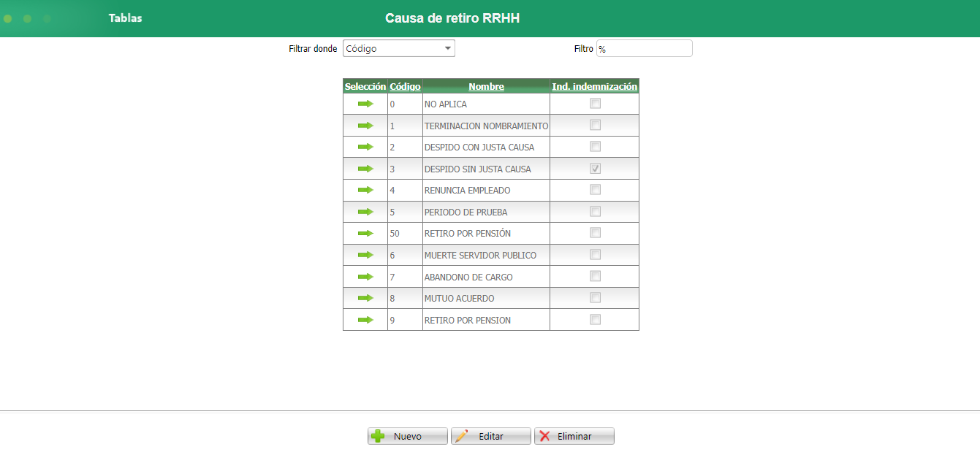Click the selection arrow for ABANDONO DE CARGO

click(365, 276)
